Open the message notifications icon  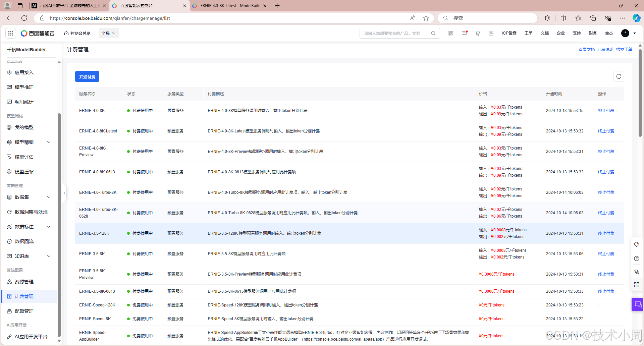(x=465, y=33)
